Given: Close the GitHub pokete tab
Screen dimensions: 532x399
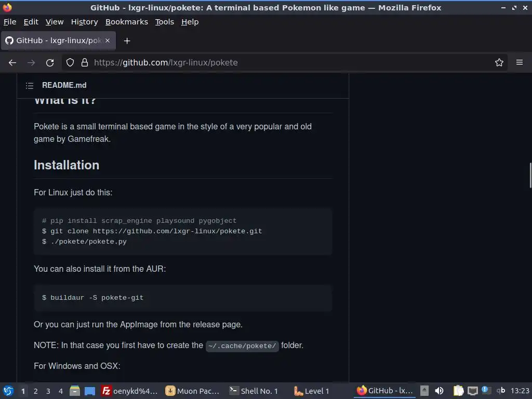Looking at the screenshot, I should pos(108,41).
